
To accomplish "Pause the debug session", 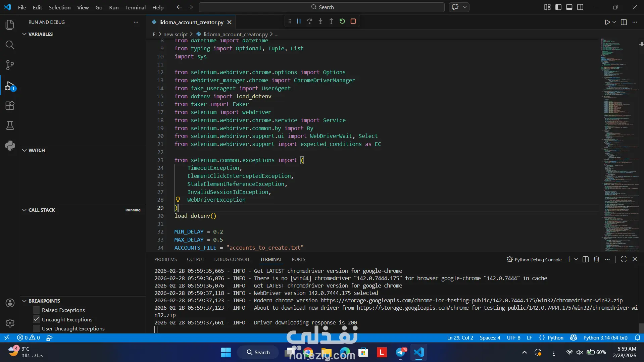I will click(298, 21).
